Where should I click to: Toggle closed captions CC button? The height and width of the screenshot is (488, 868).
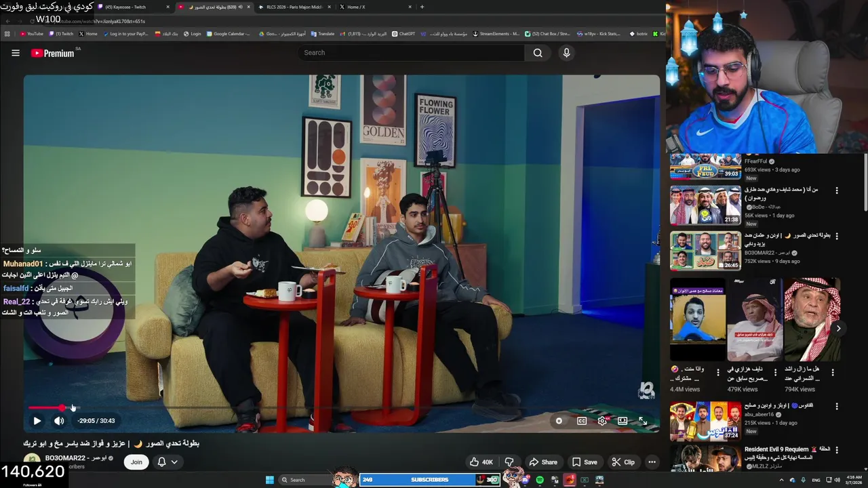click(581, 421)
